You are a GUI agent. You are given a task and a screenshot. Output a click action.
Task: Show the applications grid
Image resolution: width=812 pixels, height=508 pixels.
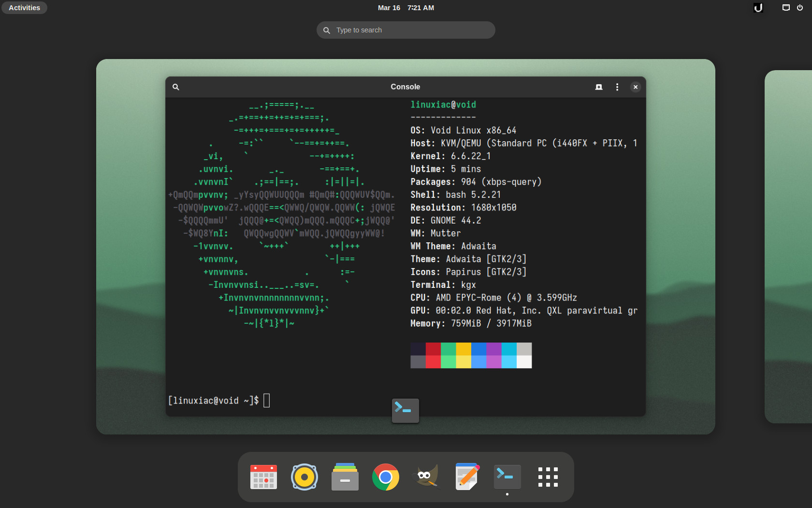coord(548,477)
